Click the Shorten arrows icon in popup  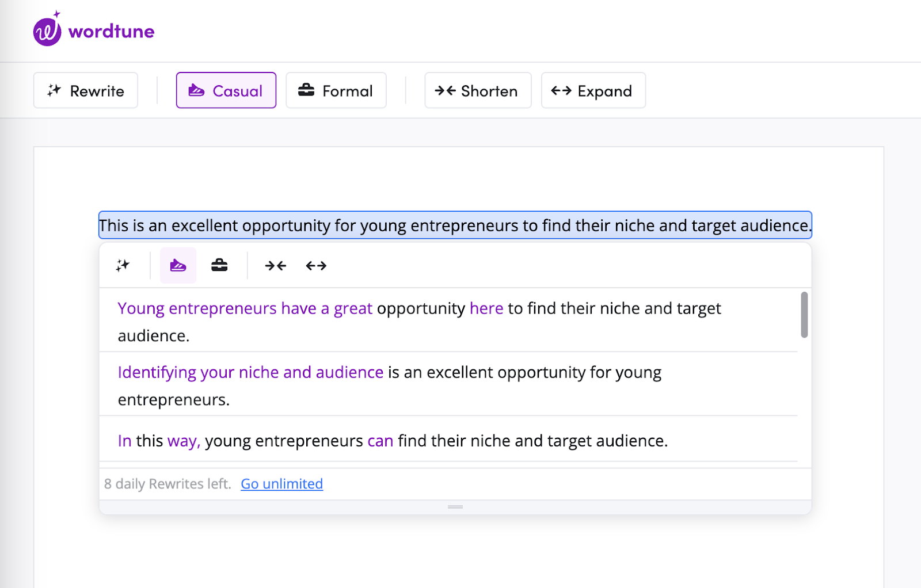coord(275,265)
